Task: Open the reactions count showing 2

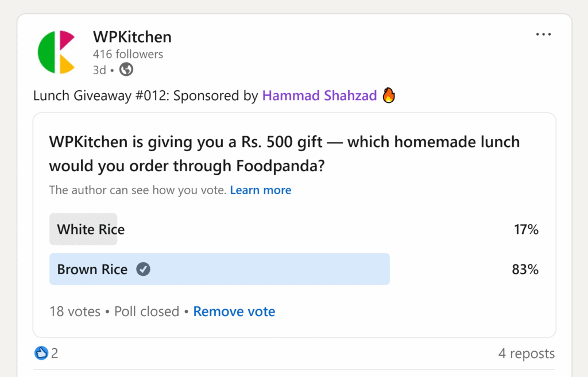Action: coord(55,353)
